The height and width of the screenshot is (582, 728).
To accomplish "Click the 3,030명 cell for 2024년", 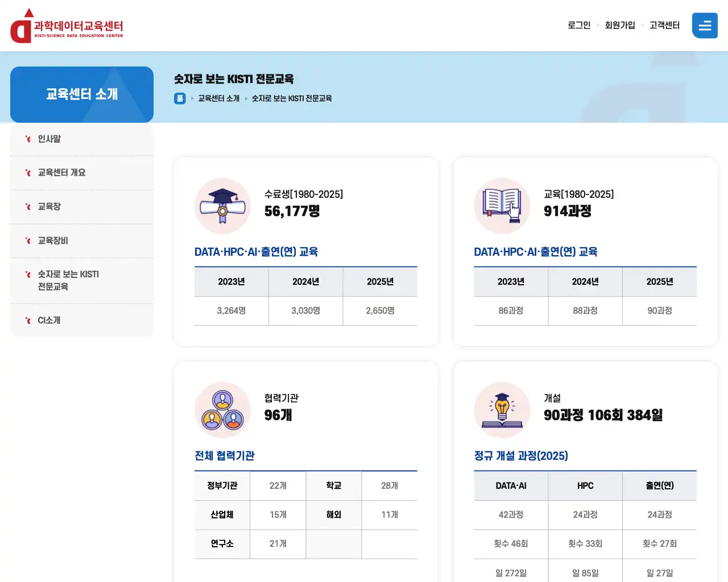I will coord(306,311).
